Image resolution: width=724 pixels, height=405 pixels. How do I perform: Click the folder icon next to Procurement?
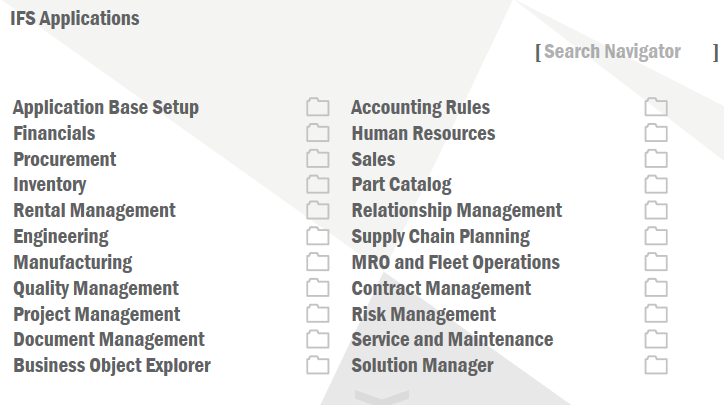tap(317, 159)
